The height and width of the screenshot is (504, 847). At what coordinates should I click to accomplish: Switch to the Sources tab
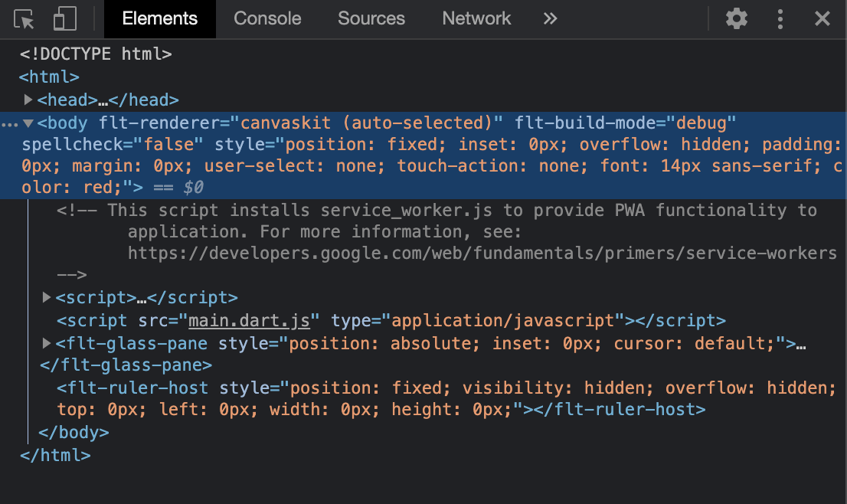click(371, 19)
